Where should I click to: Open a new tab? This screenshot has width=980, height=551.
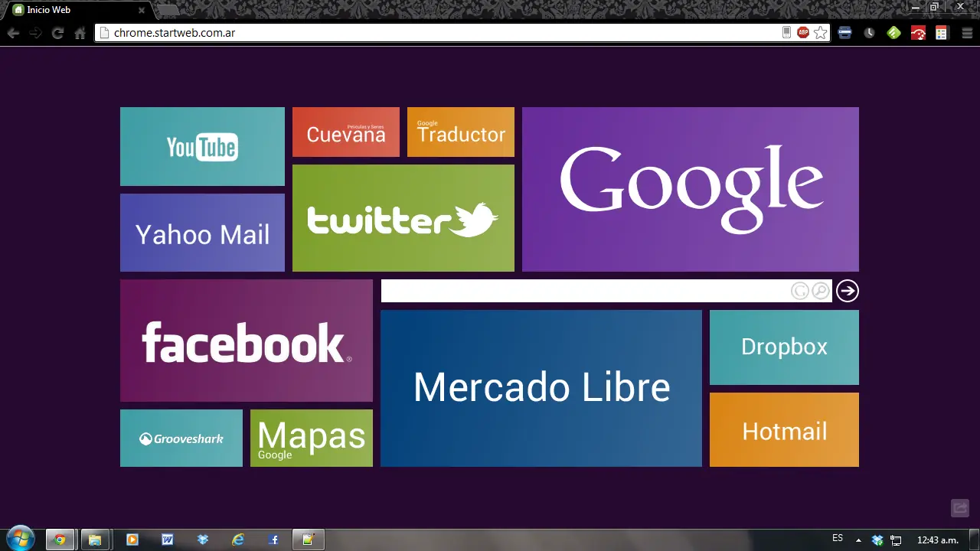[x=168, y=10]
